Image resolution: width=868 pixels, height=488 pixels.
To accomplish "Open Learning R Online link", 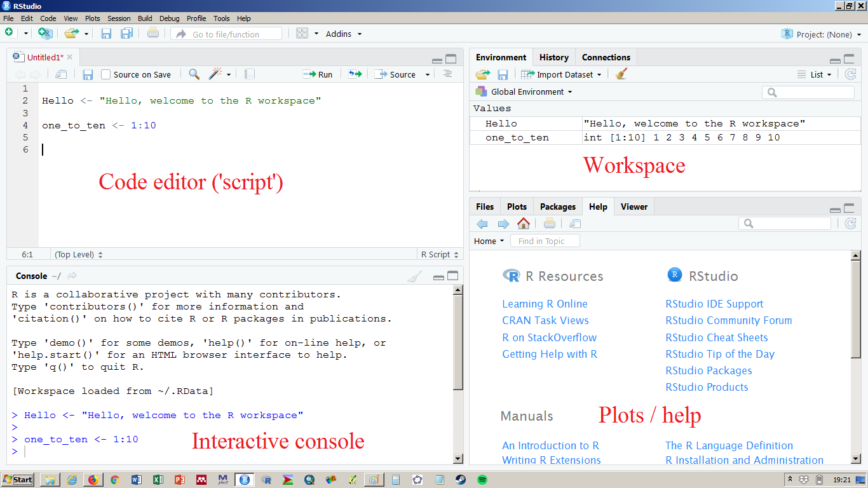I will point(545,304).
